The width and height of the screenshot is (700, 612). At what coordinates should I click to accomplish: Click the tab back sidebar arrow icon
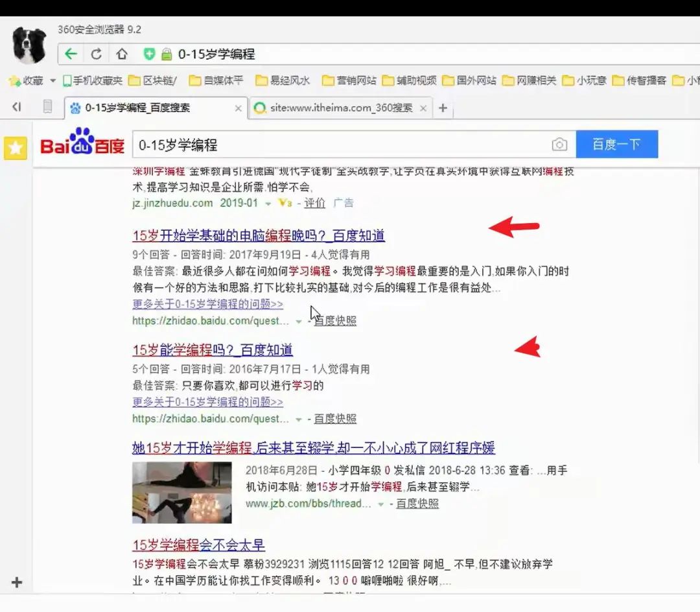click(x=16, y=107)
